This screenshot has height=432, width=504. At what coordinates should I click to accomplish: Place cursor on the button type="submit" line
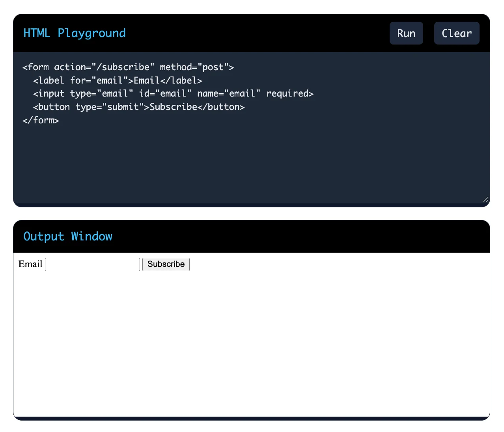(x=139, y=107)
